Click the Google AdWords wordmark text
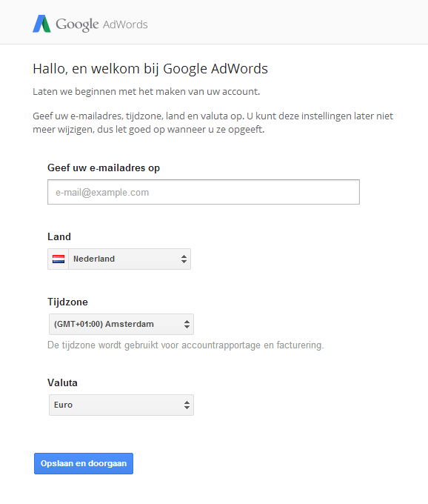 [x=101, y=24]
